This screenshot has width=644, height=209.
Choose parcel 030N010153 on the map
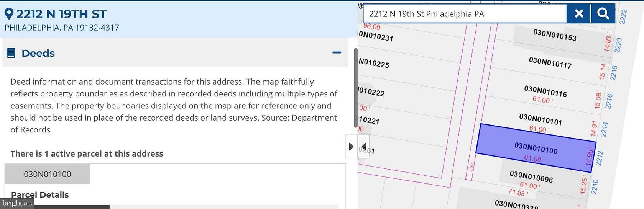coord(554,35)
